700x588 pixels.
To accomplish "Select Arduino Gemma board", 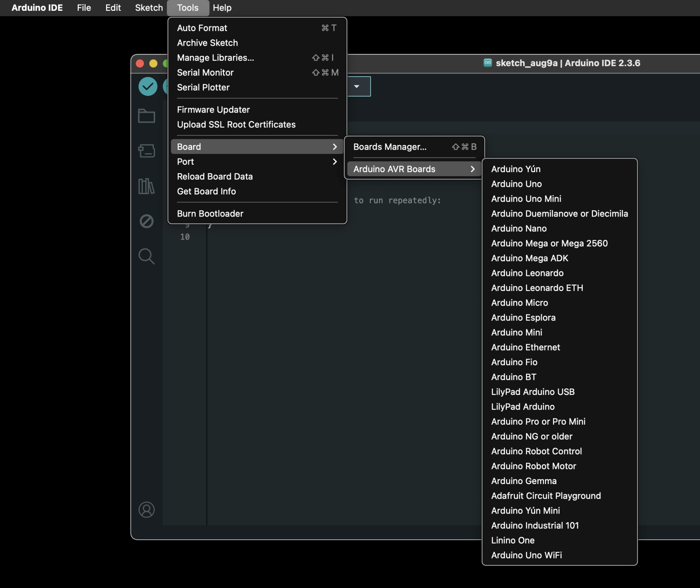I will pos(559,481).
